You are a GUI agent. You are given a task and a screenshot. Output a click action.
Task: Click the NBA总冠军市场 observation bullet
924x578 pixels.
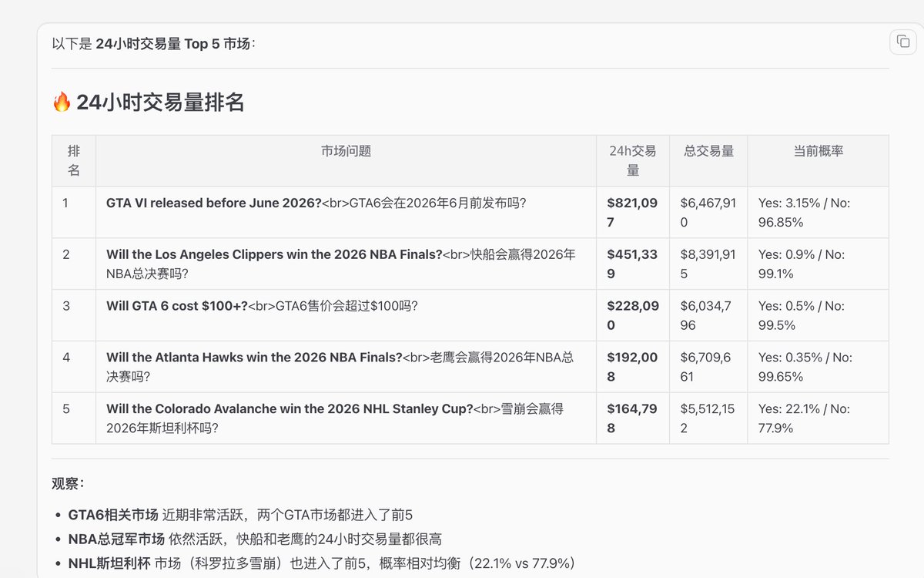pyautogui.click(x=255, y=539)
